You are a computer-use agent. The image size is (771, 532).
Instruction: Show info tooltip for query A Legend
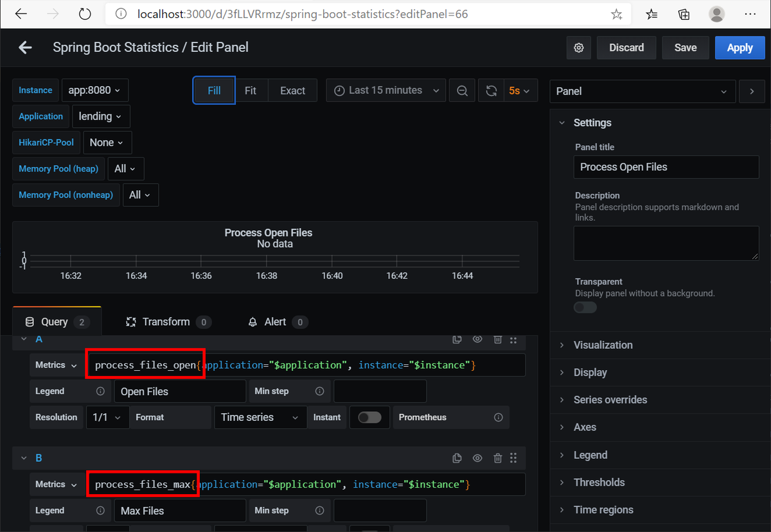100,391
